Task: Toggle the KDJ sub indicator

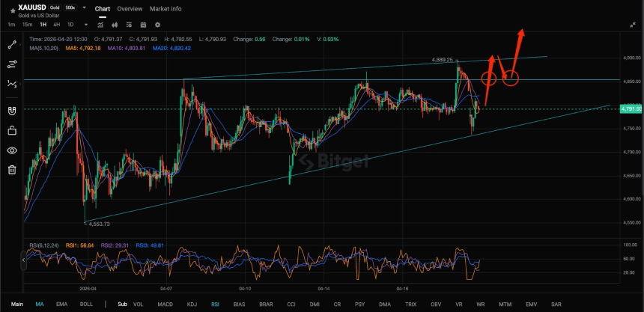Action: (x=192, y=305)
